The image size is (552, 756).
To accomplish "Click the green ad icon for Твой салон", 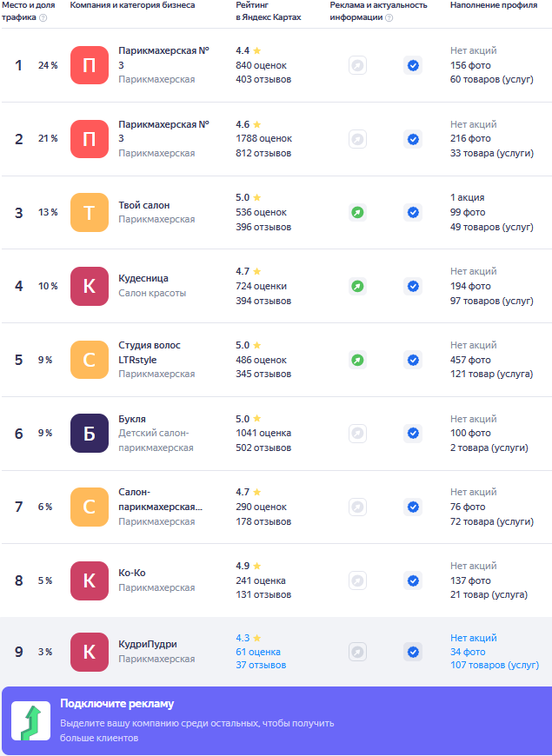I will point(357,212).
